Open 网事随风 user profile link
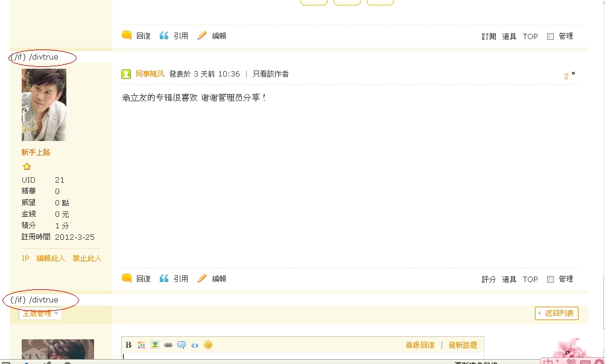Viewport: 605px width, 364px height. coord(150,74)
